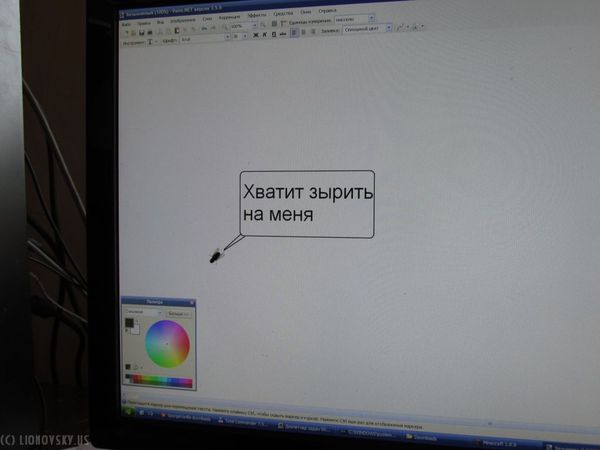Open the Справка menu
The height and width of the screenshot is (450, 600).
[327, 11]
